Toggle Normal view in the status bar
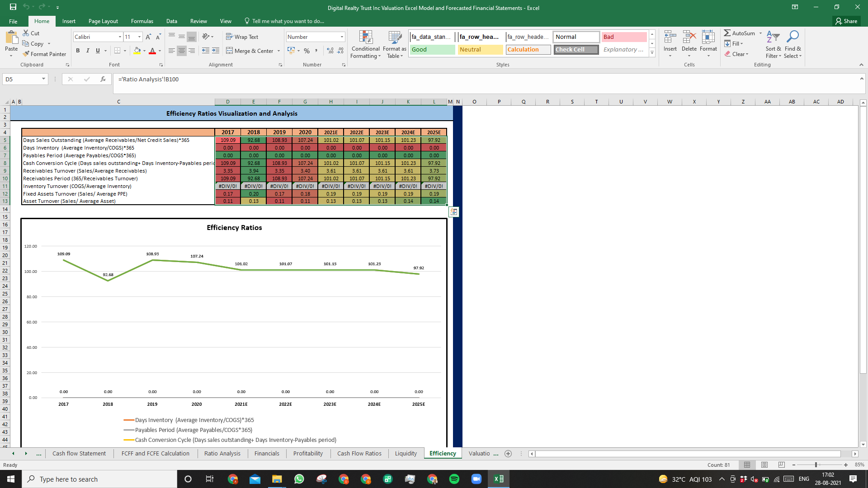This screenshot has width=868, height=488. [747, 465]
